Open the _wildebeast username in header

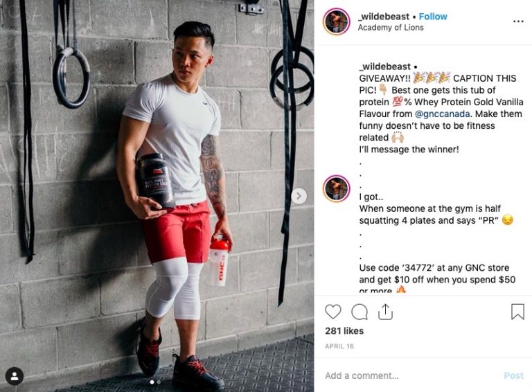pos(384,17)
